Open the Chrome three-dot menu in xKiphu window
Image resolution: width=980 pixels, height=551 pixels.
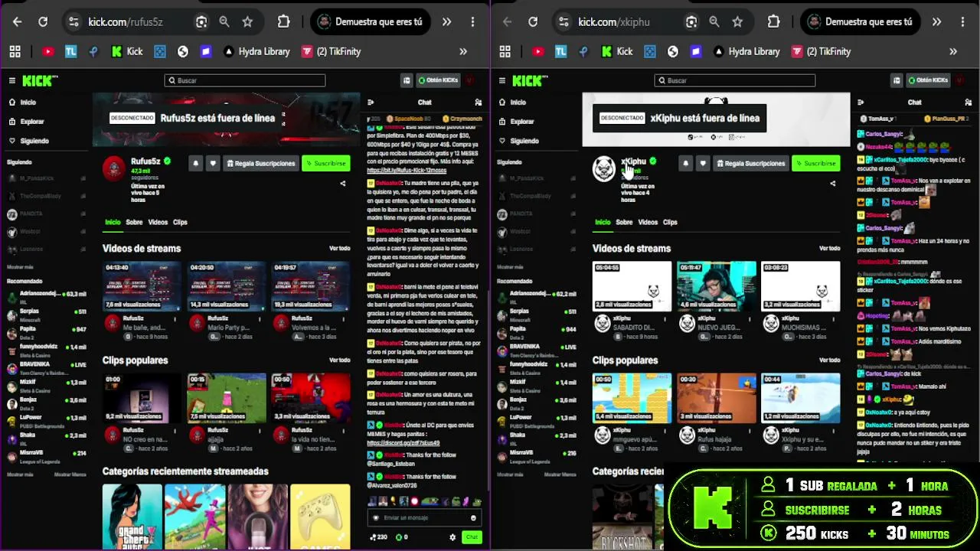pyautogui.click(x=963, y=22)
